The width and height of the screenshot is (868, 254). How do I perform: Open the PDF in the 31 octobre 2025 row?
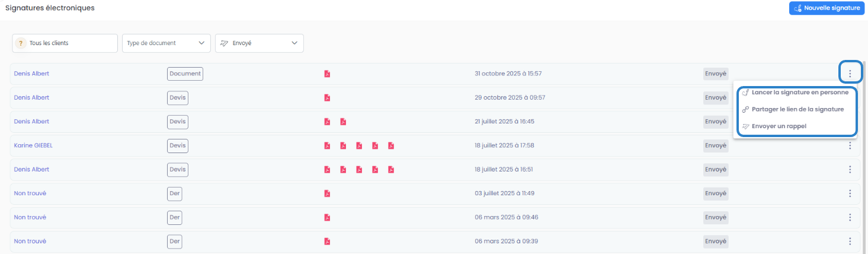[x=327, y=74]
